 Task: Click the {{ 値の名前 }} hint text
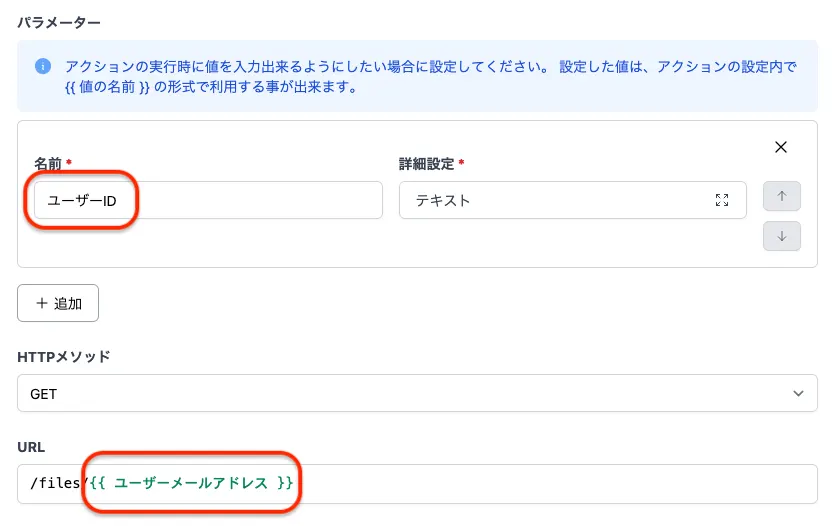pyautogui.click(x=107, y=87)
